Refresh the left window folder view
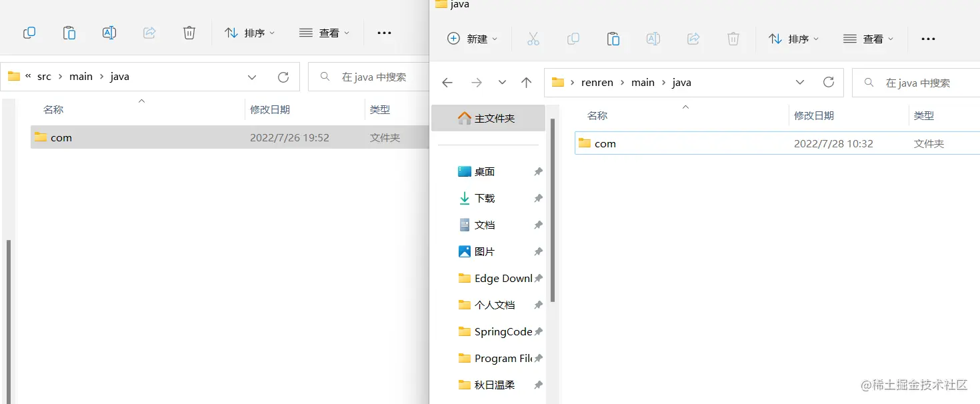980x404 pixels. tap(283, 77)
